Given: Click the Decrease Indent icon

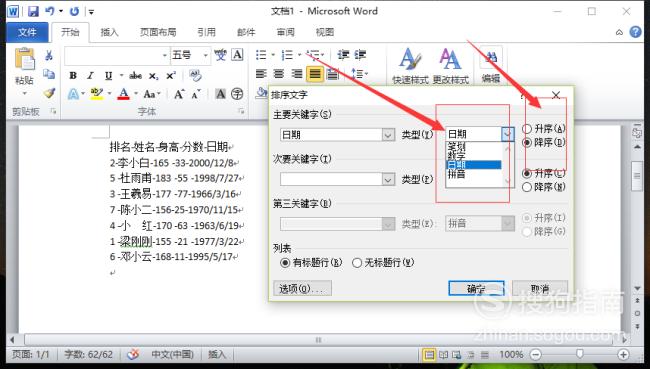Looking at the screenshot, I should tap(343, 55).
